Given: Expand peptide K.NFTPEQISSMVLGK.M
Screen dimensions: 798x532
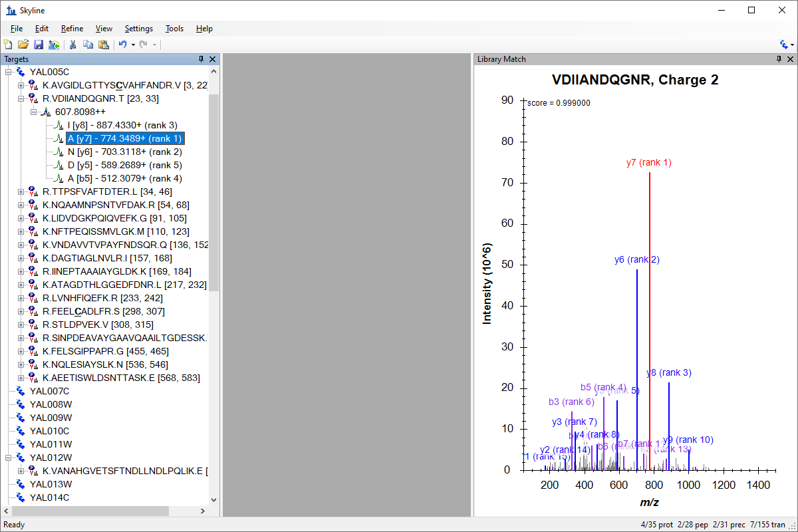Looking at the screenshot, I should tap(21, 231).
